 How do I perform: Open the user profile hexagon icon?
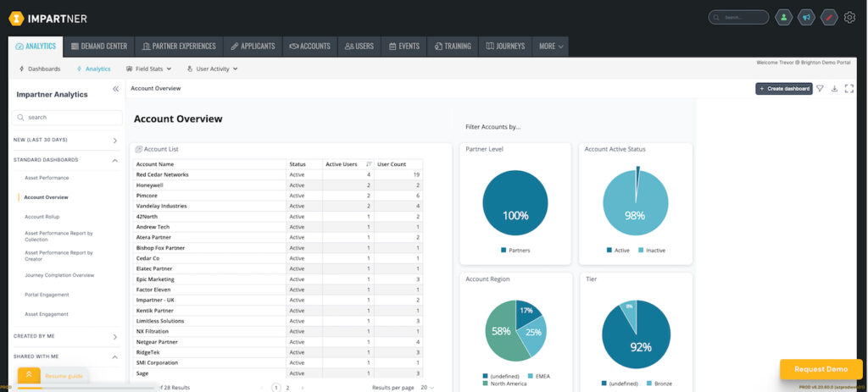click(x=783, y=17)
